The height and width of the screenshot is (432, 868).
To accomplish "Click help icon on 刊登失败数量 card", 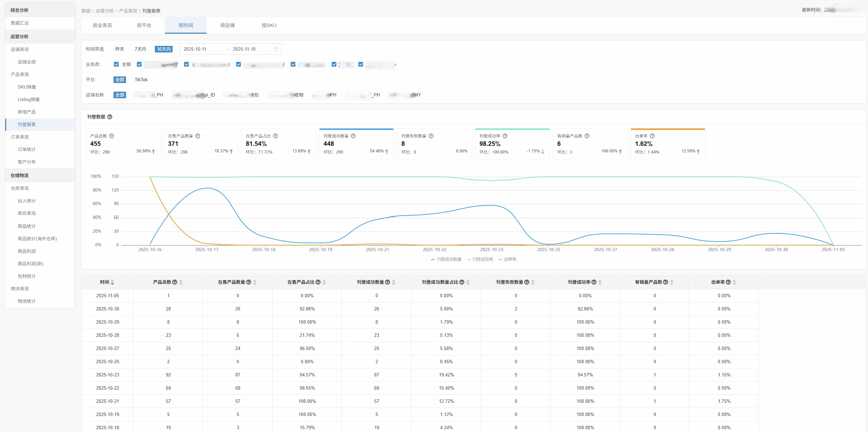I will click(x=431, y=136).
